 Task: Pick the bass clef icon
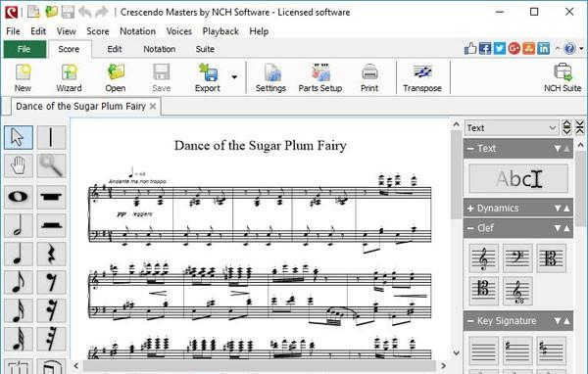coord(517,257)
